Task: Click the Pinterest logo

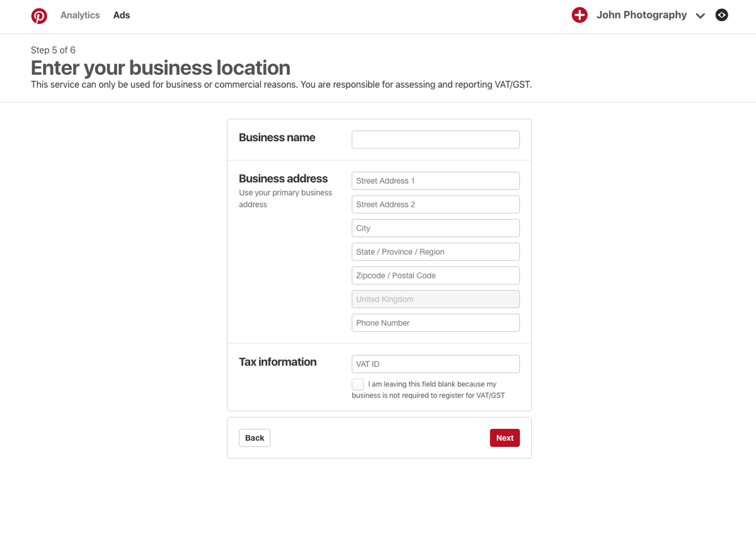Action: pos(39,15)
